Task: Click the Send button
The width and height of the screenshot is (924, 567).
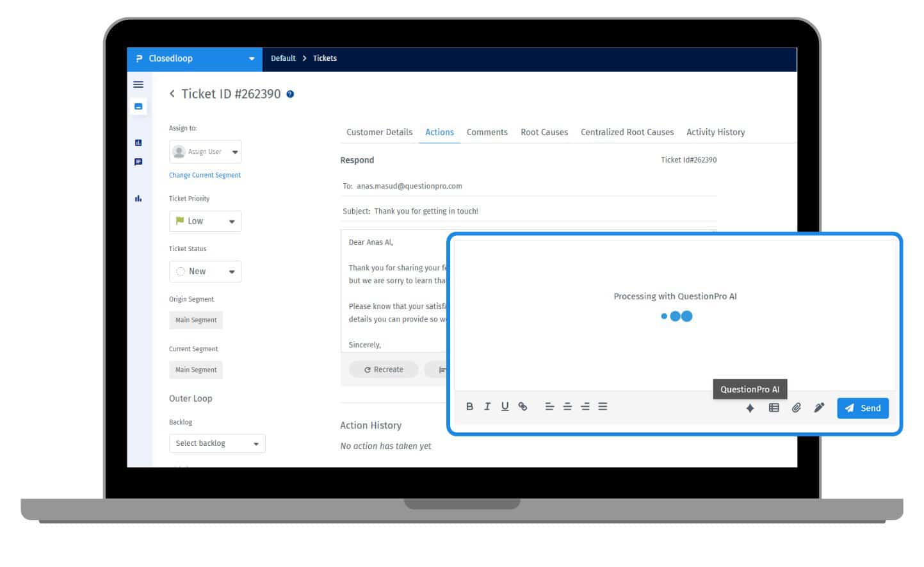Action: [863, 408]
